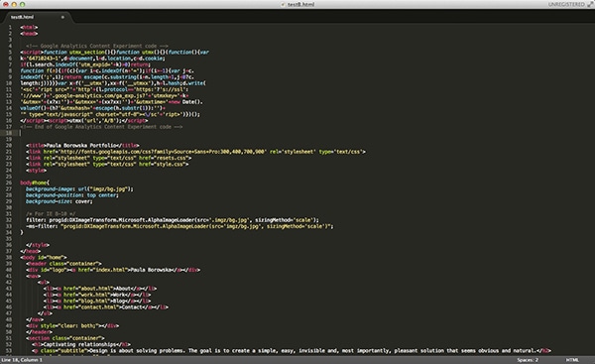Viewport: 595px width, 364px height.
Task: Click the body id="home" tag line
Action: [44, 257]
